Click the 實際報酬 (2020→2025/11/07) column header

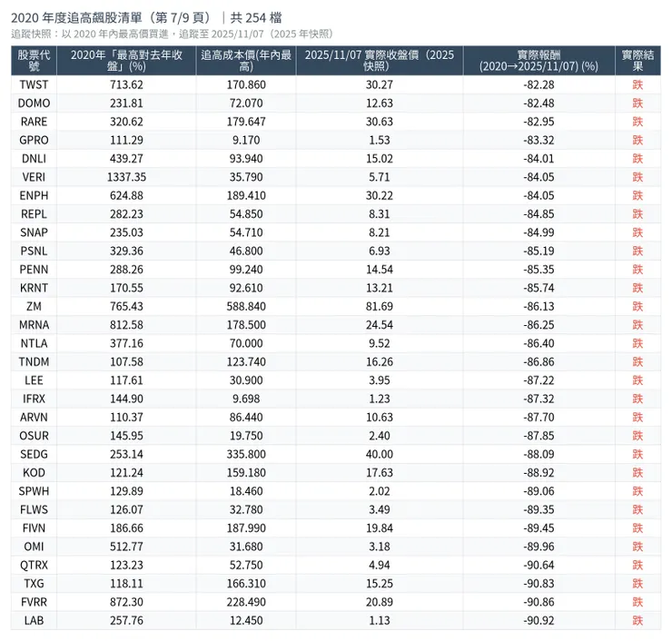[x=539, y=61]
